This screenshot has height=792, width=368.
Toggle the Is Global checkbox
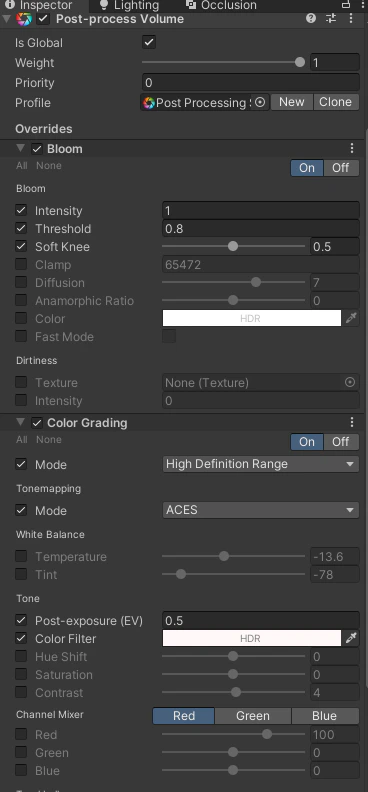click(148, 42)
